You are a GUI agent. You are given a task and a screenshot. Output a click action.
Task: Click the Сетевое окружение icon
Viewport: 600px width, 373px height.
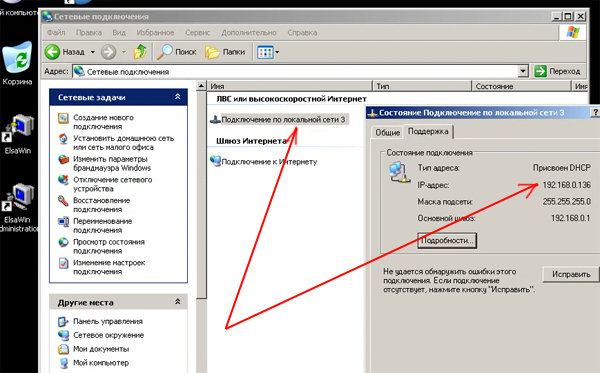[63, 335]
